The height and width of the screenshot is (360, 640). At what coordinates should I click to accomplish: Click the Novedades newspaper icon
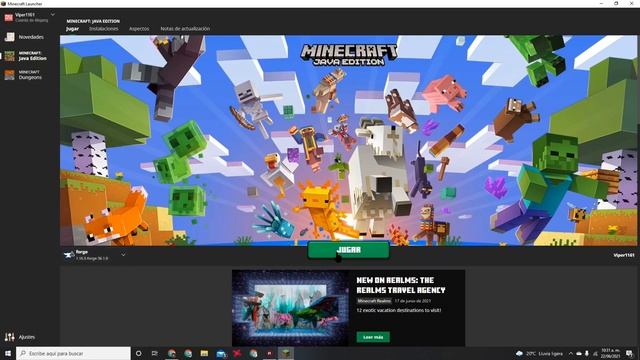point(9,37)
